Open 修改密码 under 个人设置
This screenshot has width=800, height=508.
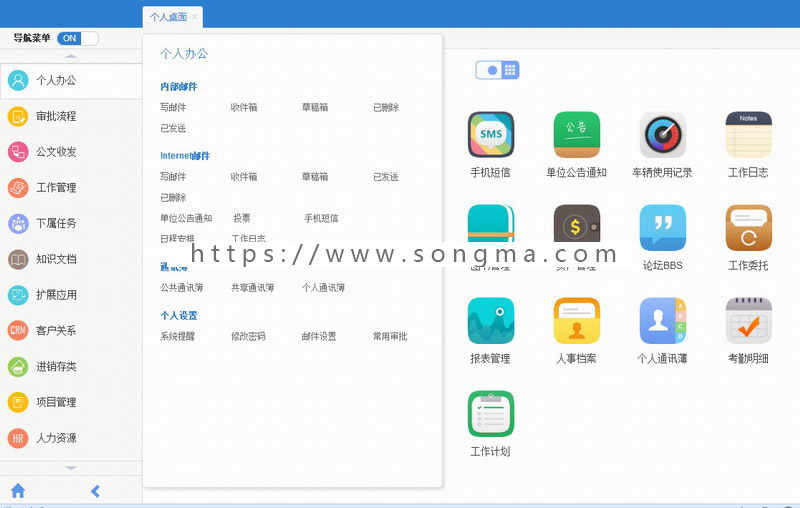point(248,336)
